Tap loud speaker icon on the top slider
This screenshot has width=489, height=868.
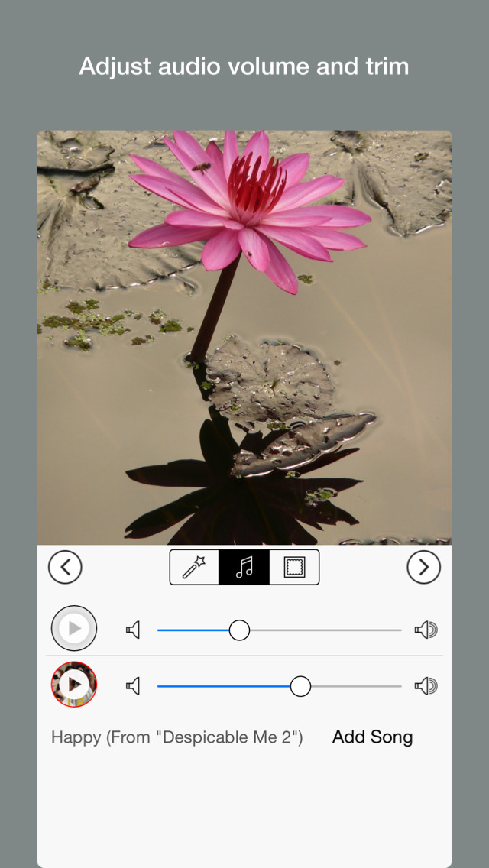(x=426, y=630)
